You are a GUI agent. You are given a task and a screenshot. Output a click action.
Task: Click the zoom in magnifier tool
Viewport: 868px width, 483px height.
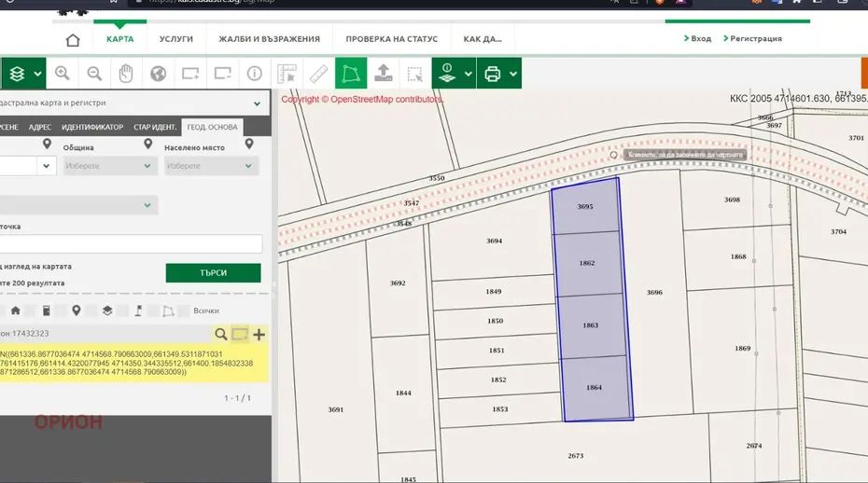(63, 74)
